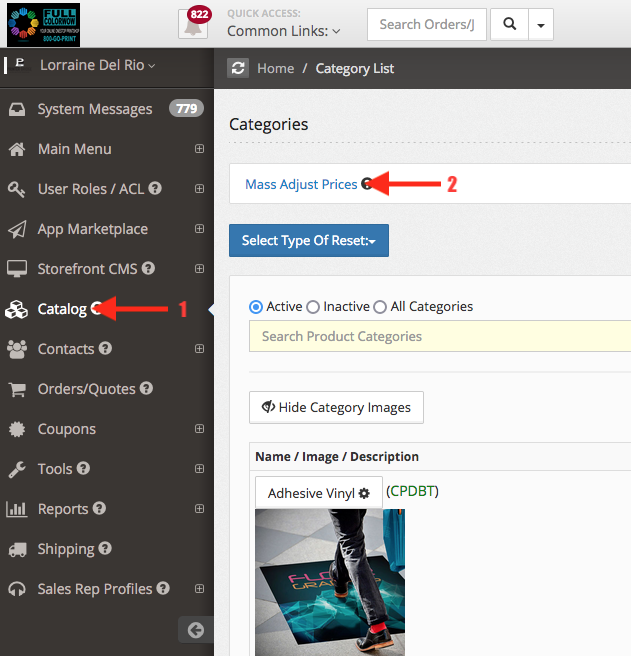
Task: Open the Select Type Of Reset dropdown
Action: click(308, 241)
